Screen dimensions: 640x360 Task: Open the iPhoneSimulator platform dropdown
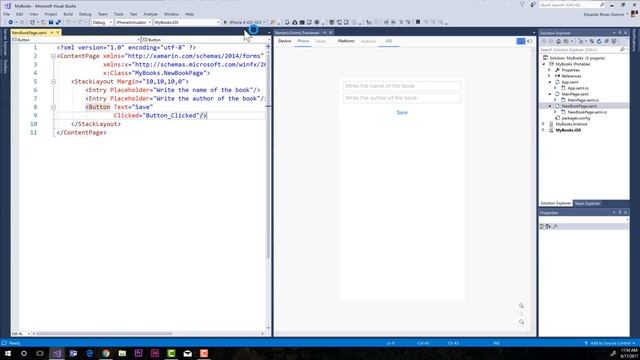pyautogui.click(x=133, y=22)
